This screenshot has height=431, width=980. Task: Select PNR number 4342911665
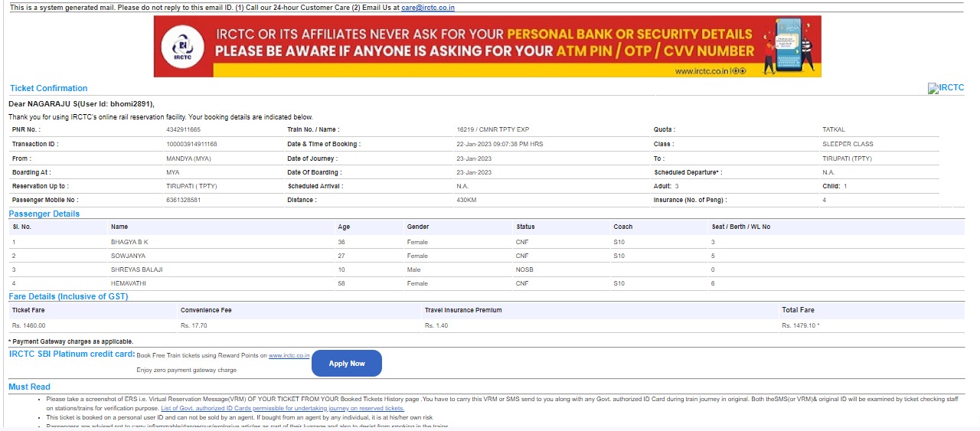click(x=183, y=130)
